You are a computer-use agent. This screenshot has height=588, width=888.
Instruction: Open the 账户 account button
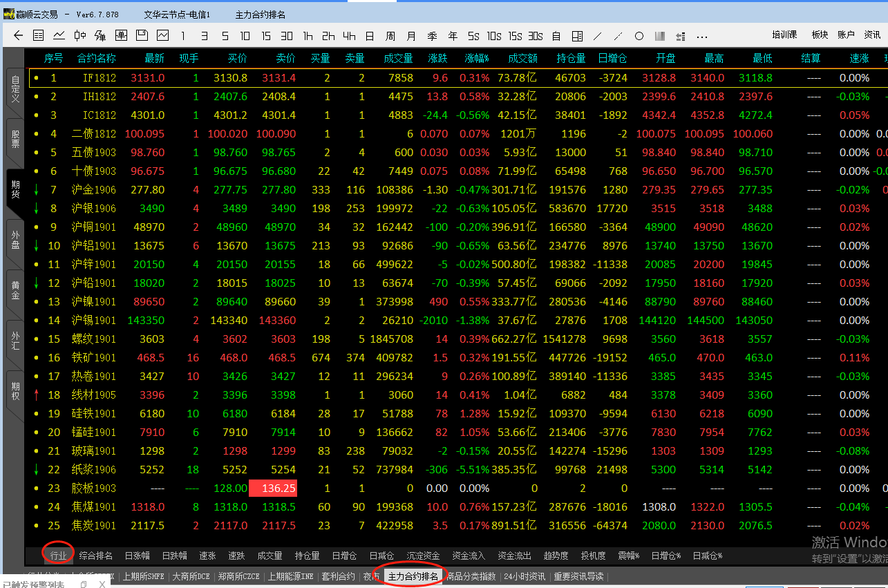(x=846, y=35)
